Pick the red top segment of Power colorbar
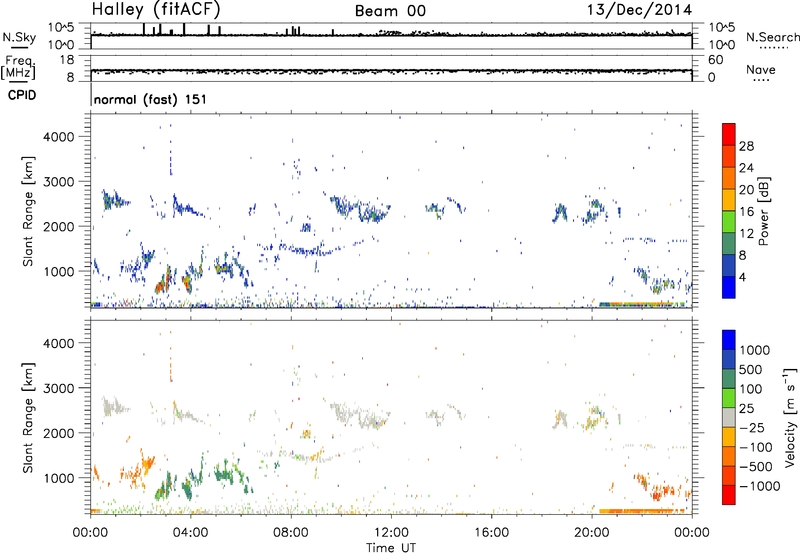 [x=729, y=134]
